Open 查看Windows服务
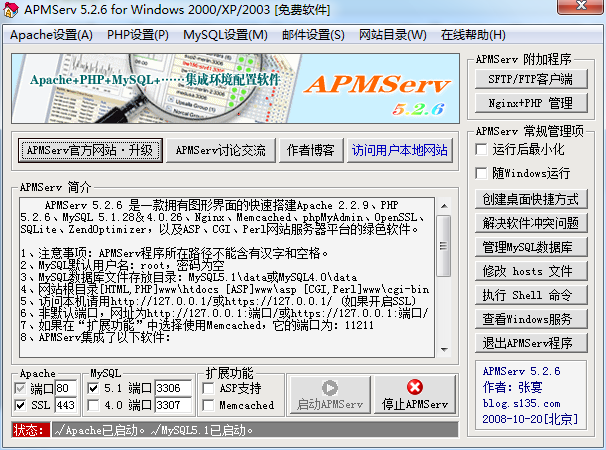The image size is (606, 450). tap(531, 319)
